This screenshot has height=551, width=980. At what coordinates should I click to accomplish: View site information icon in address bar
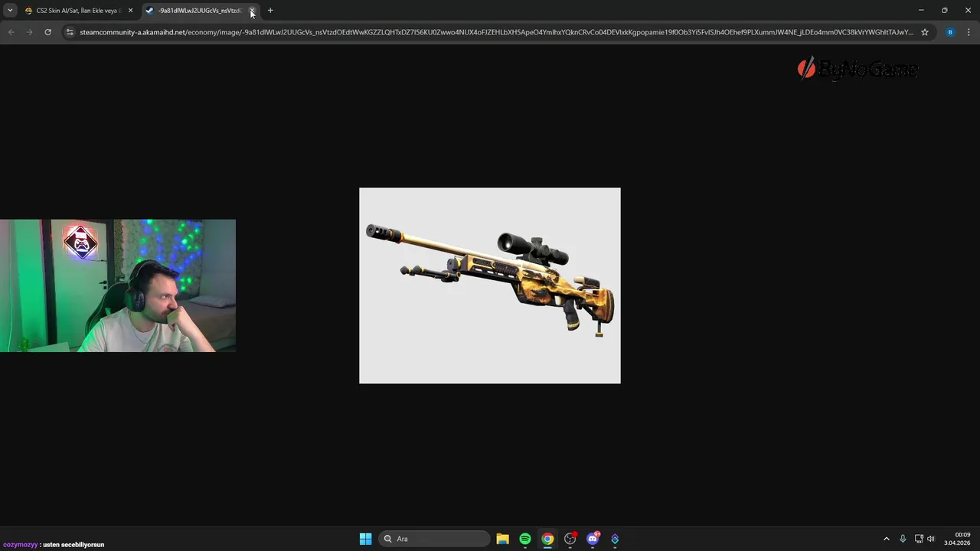(70, 32)
